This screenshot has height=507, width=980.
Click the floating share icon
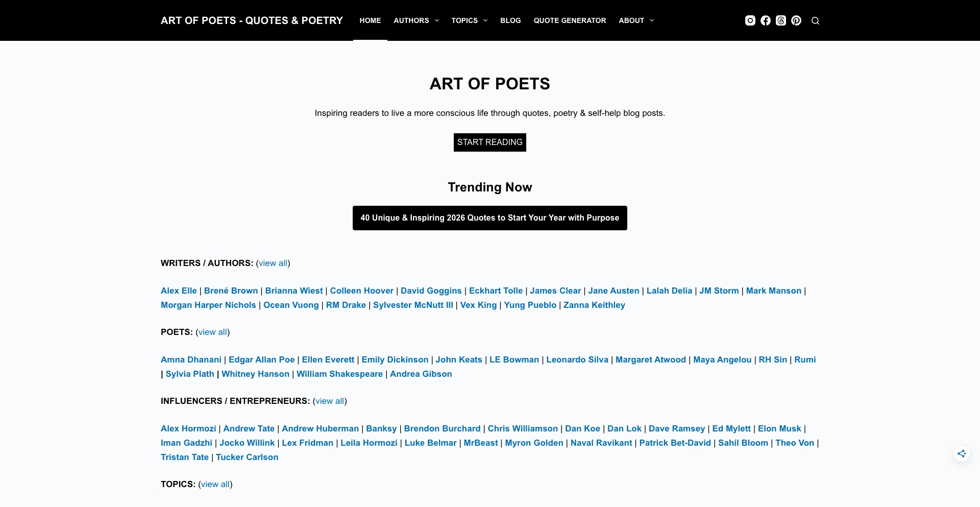point(962,453)
